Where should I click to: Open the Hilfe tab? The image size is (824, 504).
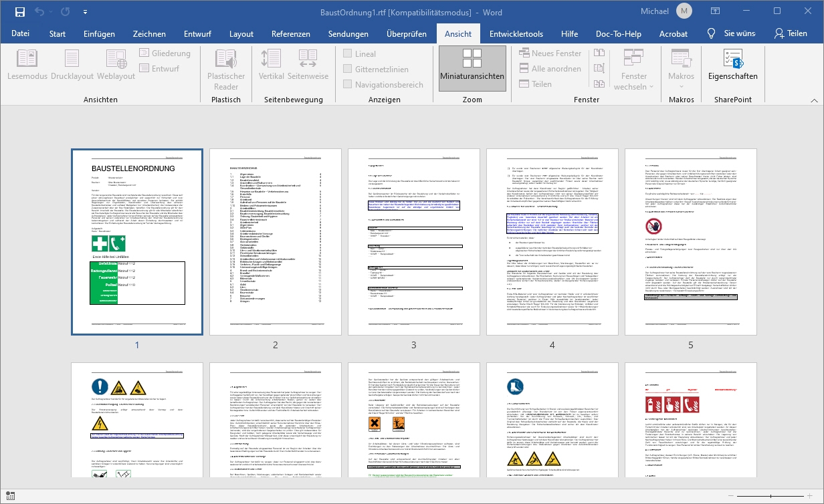(x=570, y=33)
